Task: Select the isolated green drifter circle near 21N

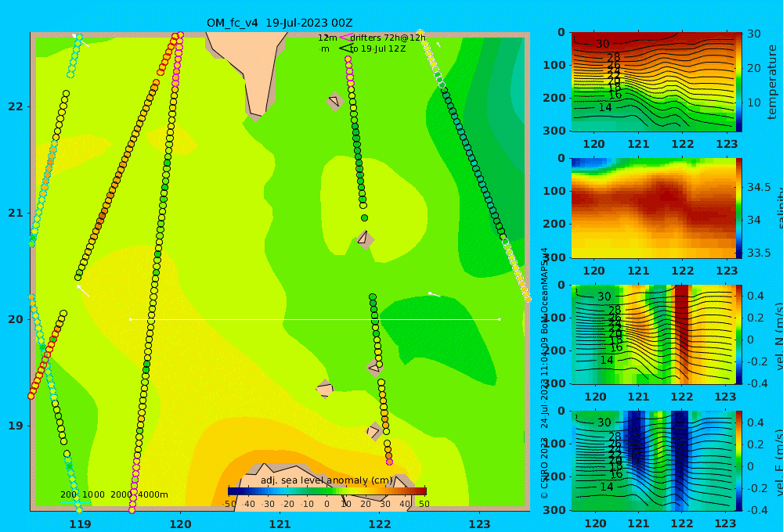Action: (x=365, y=218)
